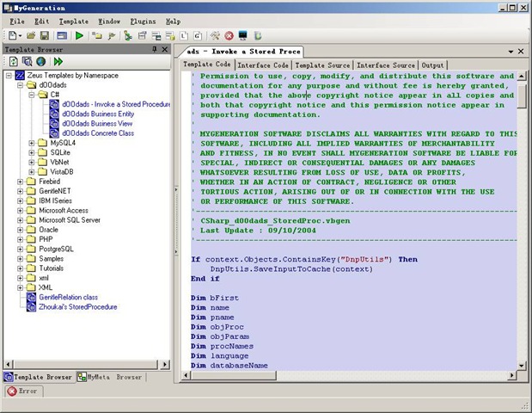This screenshot has height=413, width=532.
Task: Select the 'ads - Invoke a Stored Proce' document tab
Action: (243, 52)
